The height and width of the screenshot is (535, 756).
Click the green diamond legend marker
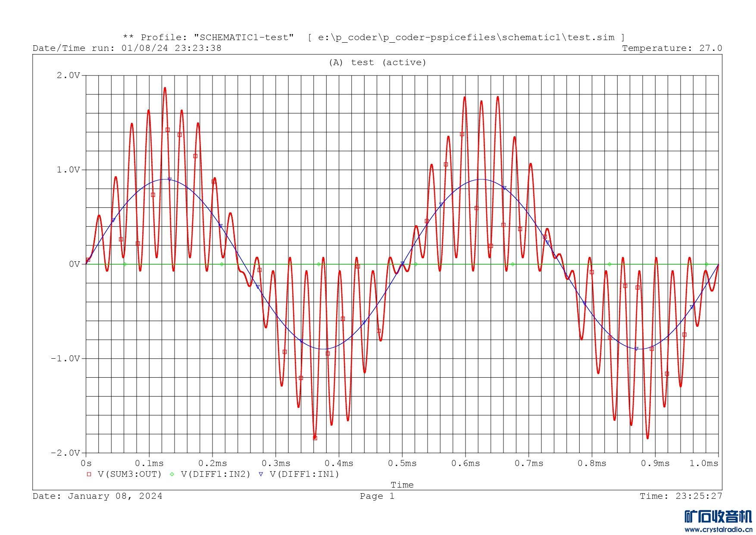pyautogui.click(x=172, y=474)
